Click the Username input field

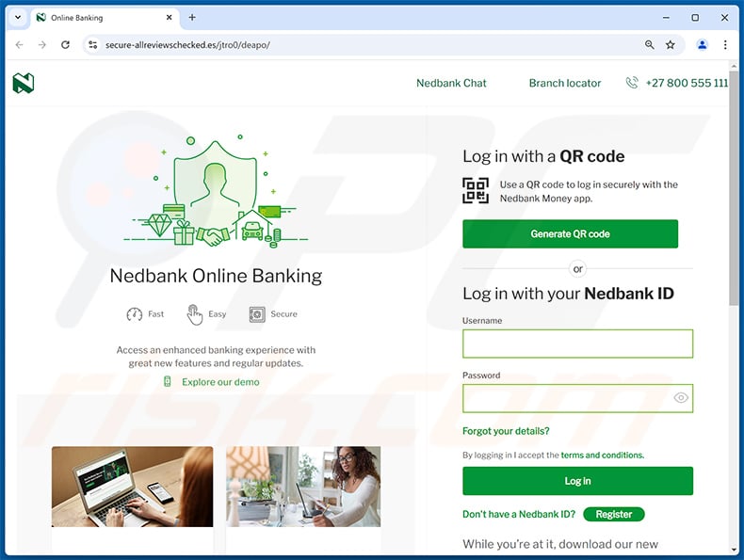click(577, 344)
